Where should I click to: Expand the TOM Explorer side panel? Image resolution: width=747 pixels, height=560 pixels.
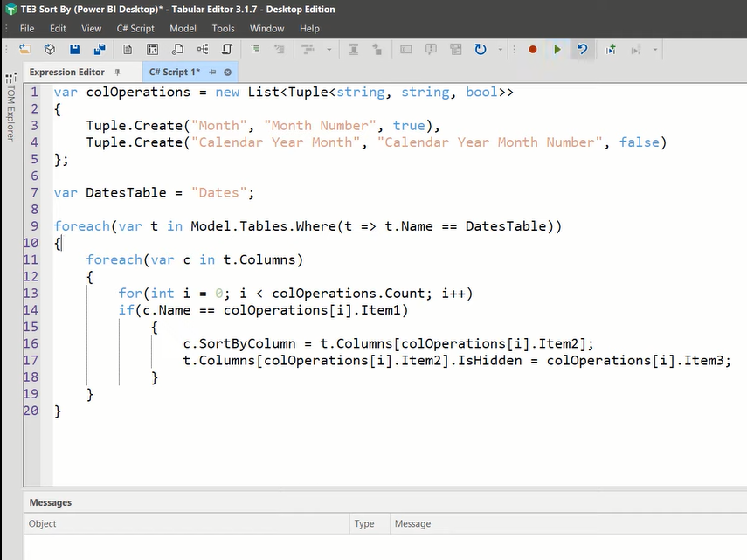pos(10,107)
